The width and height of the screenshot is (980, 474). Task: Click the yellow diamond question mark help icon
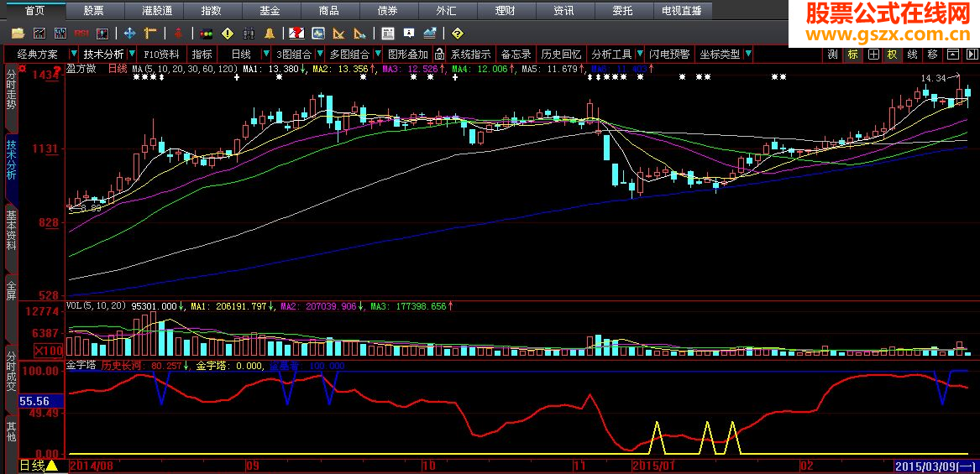coord(456,34)
